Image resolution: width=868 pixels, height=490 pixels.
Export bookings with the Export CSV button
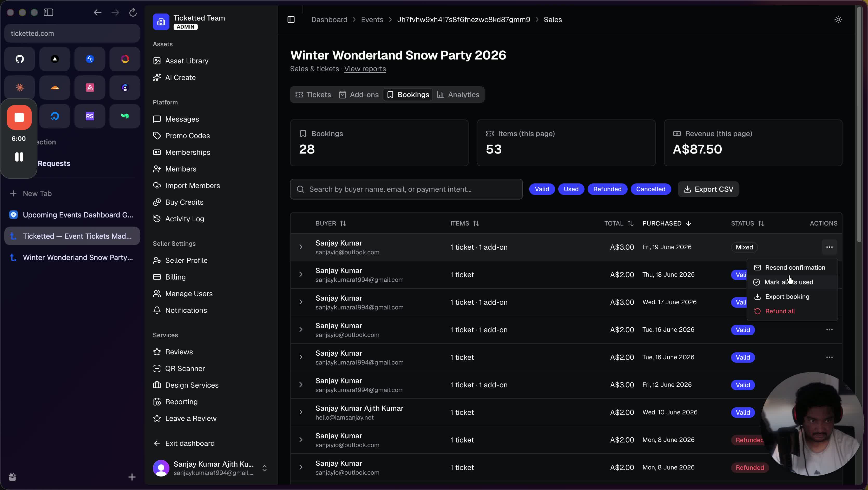tap(708, 189)
